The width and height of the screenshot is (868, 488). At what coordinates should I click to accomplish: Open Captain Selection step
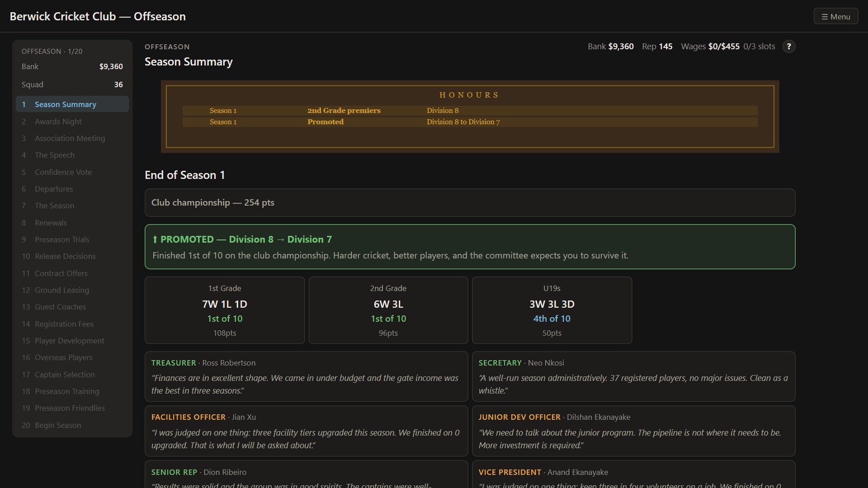[x=72, y=375]
